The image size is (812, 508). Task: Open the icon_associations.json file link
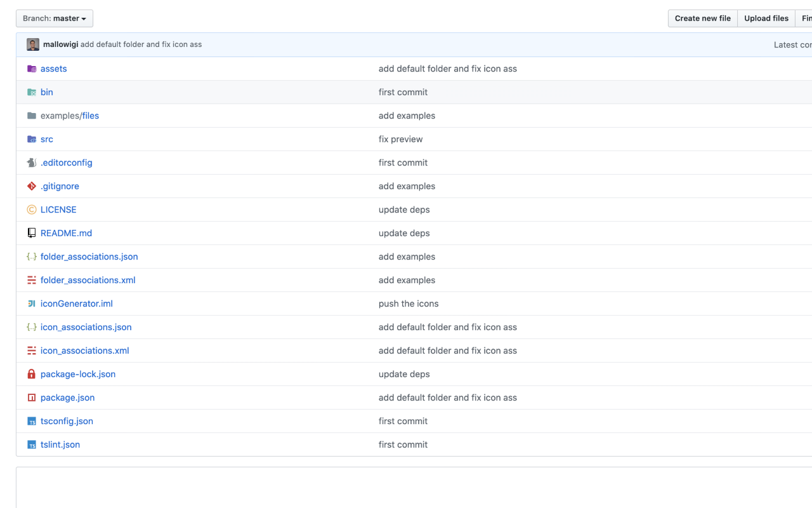coord(86,327)
